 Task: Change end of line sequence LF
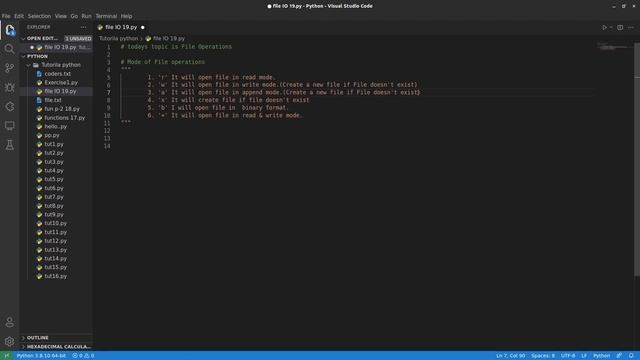(584, 356)
